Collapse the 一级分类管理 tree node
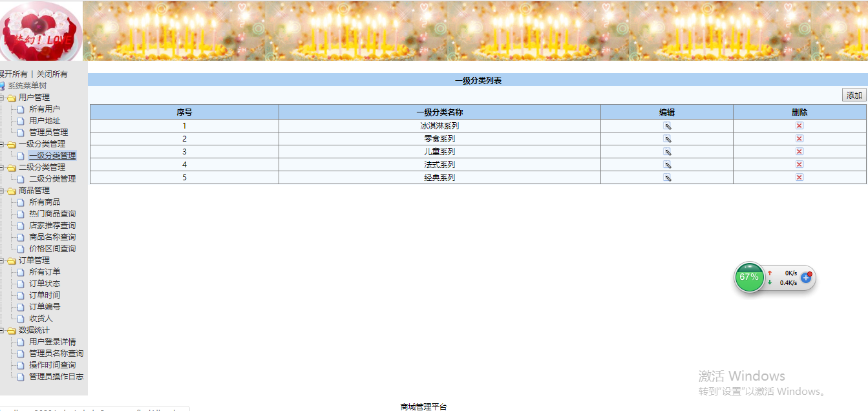The image size is (868, 411). 2,144
